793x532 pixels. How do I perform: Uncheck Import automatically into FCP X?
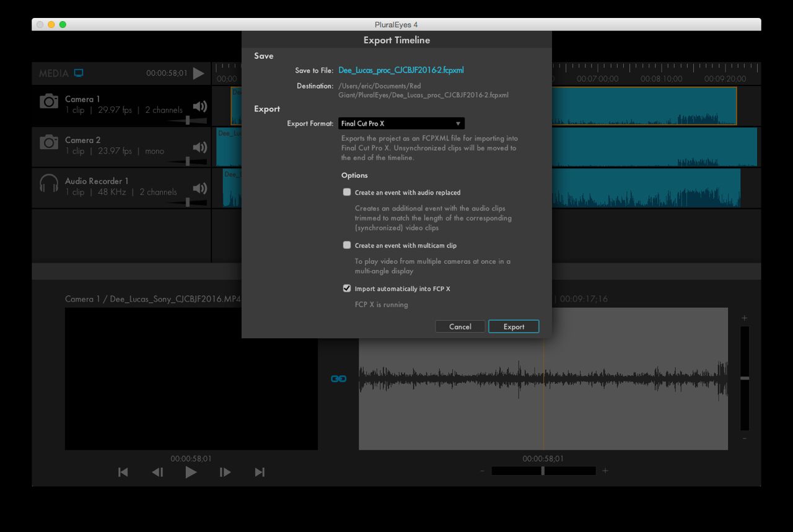pyautogui.click(x=347, y=289)
